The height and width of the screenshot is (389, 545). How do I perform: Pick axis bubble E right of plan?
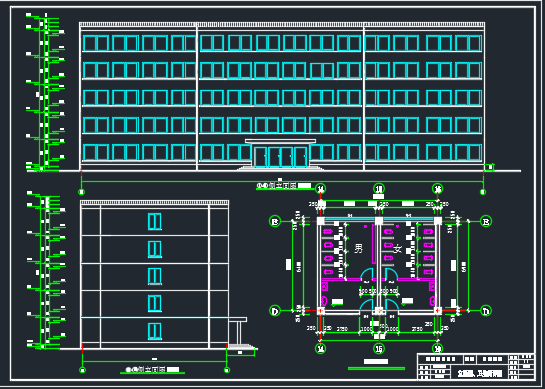coord(486,221)
